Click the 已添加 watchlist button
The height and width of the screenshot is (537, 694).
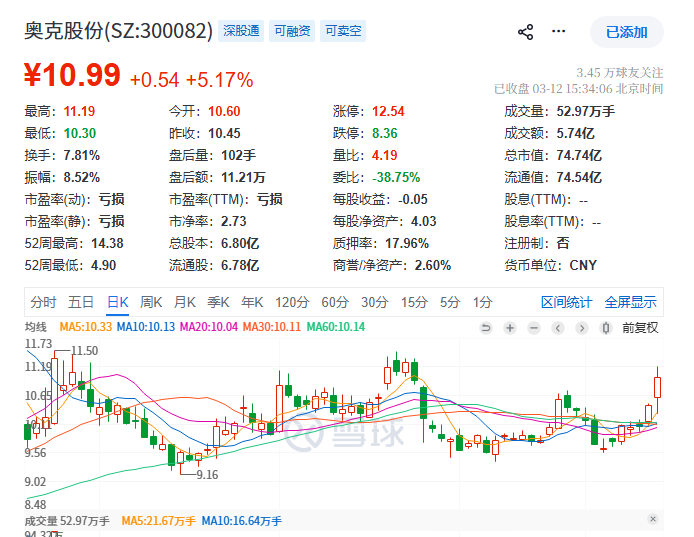(626, 32)
